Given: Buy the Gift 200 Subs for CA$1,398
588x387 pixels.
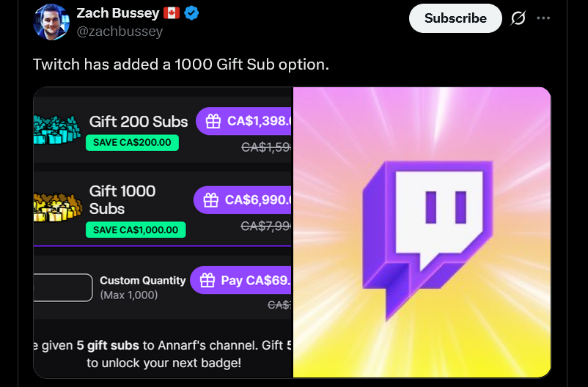Looking at the screenshot, I should coord(243,121).
